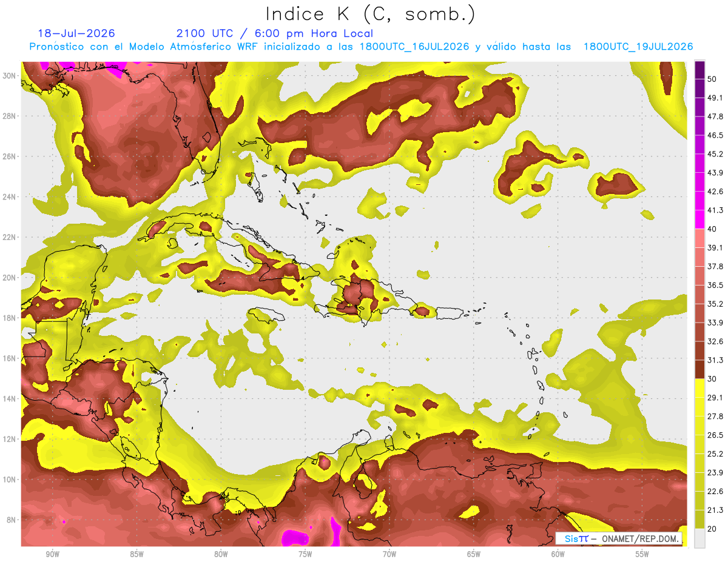Image resolution: width=728 pixels, height=562 pixels.
Task: Click the map title 'Indice K (C, somb.)'
Action: [371, 14]
